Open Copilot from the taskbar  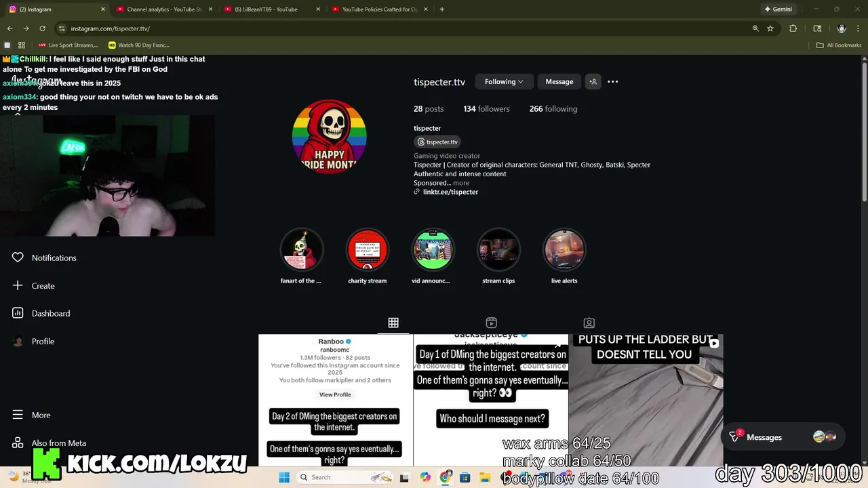click(425, 477)
